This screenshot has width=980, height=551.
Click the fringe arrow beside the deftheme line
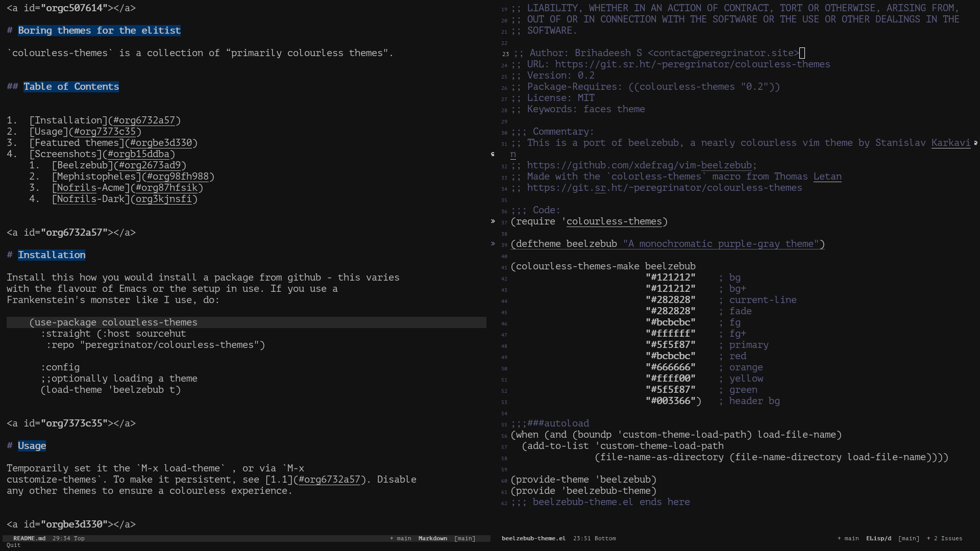(x=493, y=244)
